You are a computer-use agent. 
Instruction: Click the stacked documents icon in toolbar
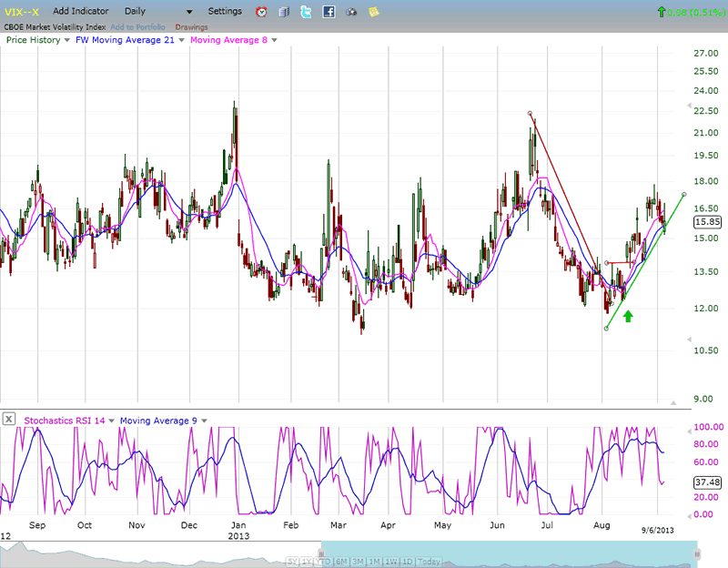pos(285,12)
